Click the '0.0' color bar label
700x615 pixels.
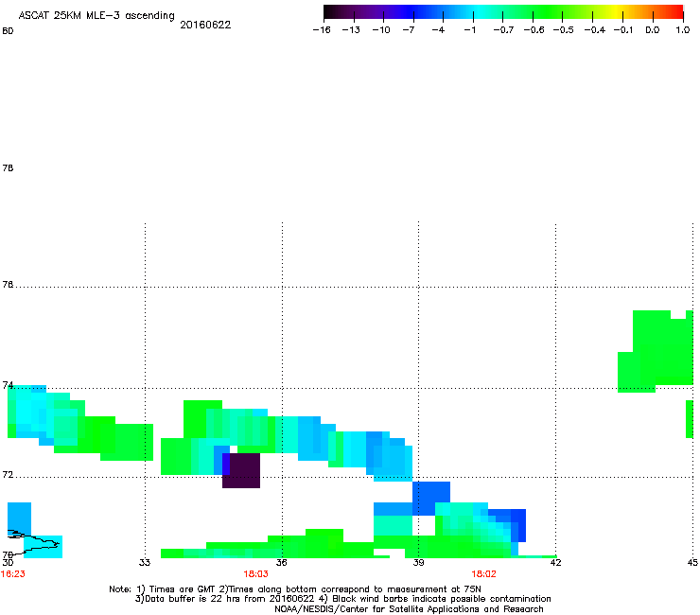click(x=653, y=30)
